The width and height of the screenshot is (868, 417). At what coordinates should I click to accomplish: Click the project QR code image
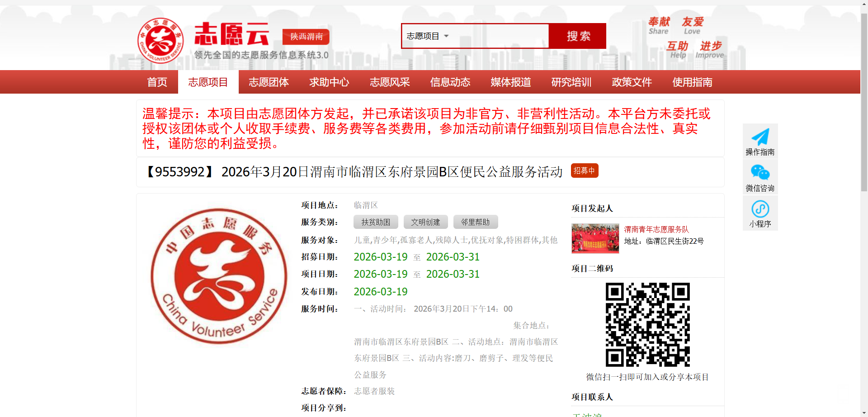coord(647,324)
